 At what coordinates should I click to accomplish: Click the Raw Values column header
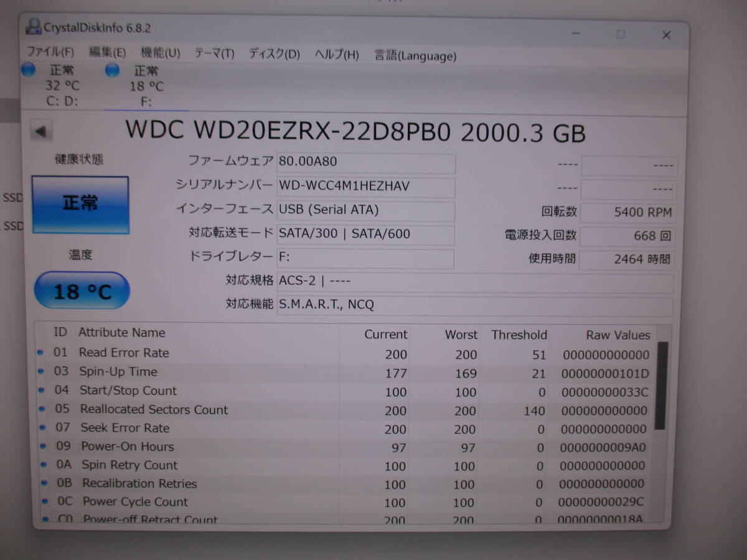pos(618,335)
